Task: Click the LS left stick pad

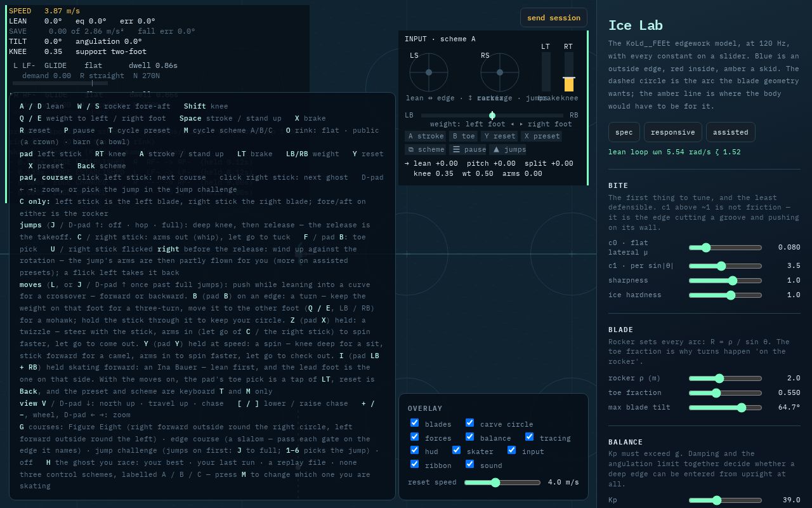Action: pos(429,72)
